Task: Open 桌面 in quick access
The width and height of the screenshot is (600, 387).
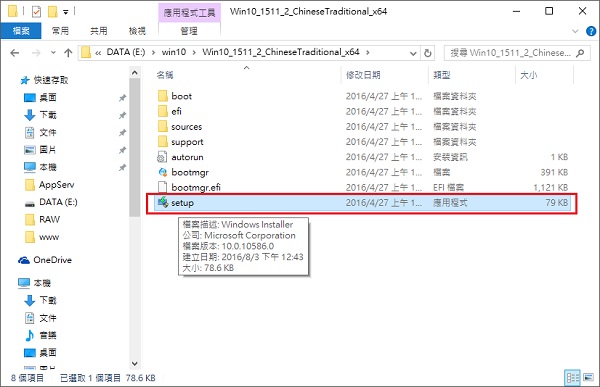Action: tap(40, 98)
